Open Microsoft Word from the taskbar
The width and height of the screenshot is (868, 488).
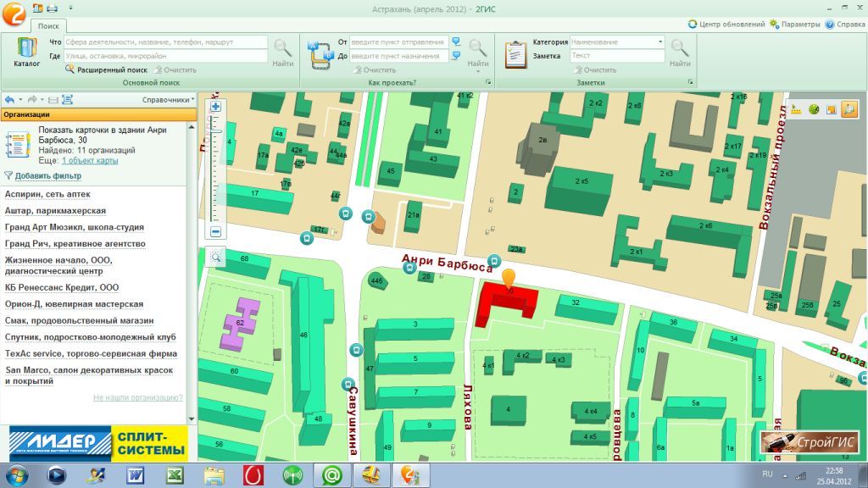[135, 475]
